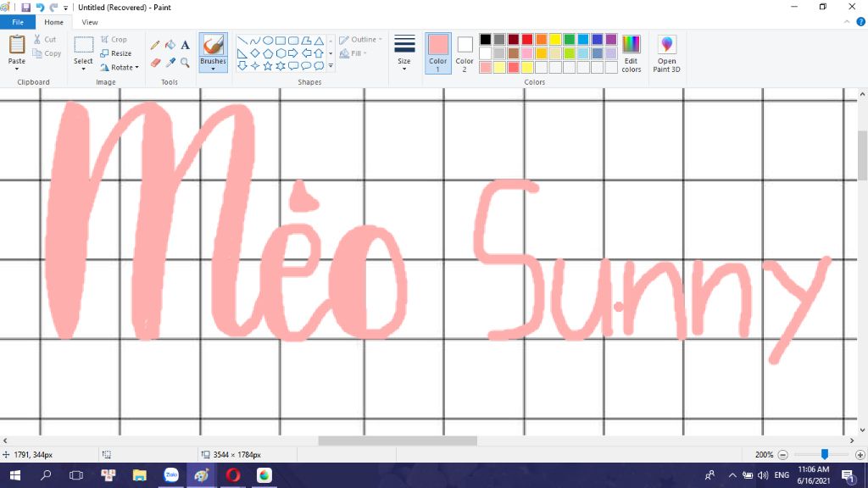This screenshot has height=488, width=868.
Task: Open File Explorer from taskbar
Action: 140,475
